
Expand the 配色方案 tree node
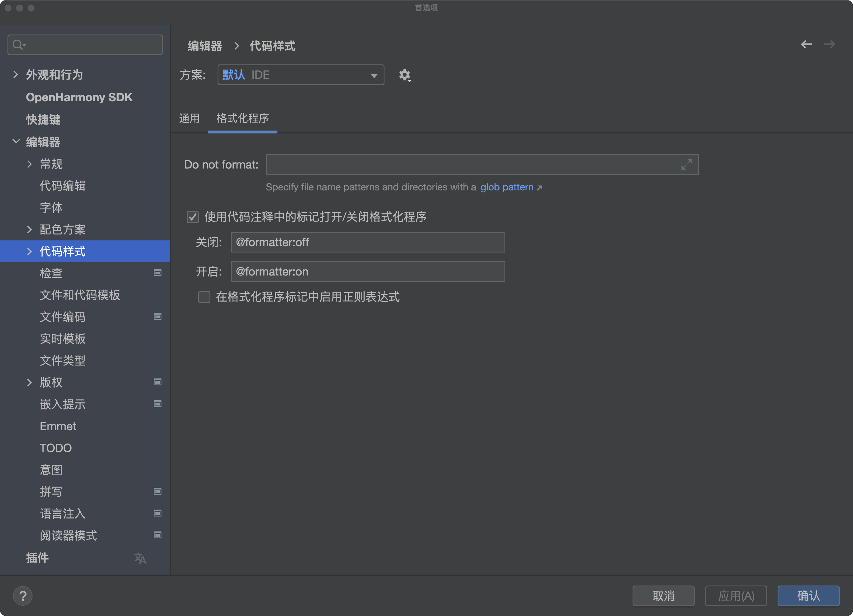pos(30,230)
